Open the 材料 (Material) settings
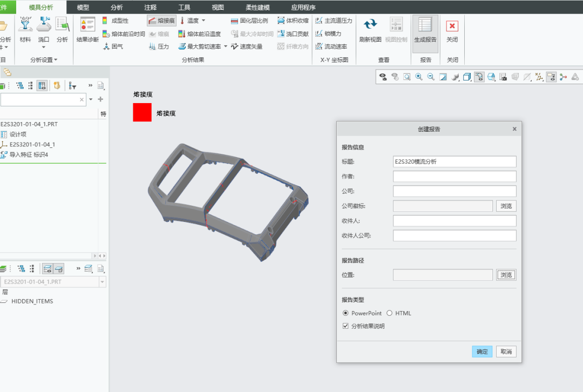 (x=25, y=30)
